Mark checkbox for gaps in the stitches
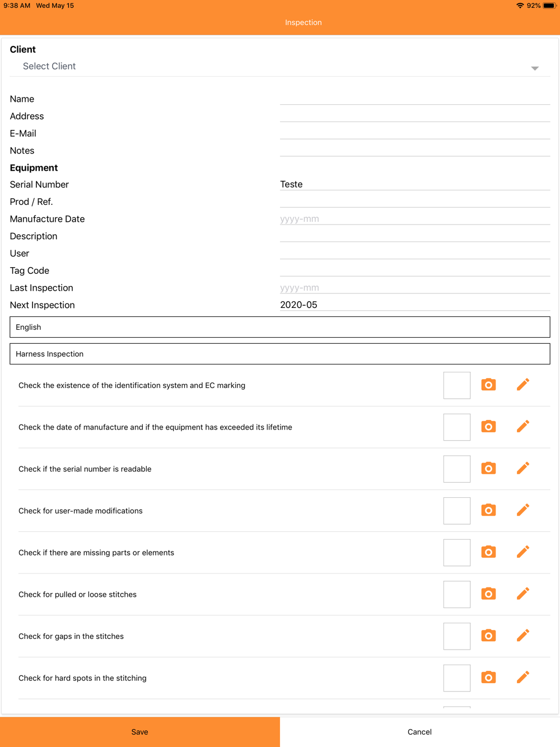 [457, 636]
